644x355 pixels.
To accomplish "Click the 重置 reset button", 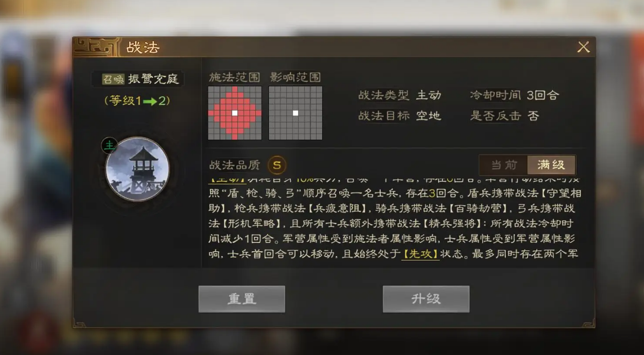I will tap(242, 299).
